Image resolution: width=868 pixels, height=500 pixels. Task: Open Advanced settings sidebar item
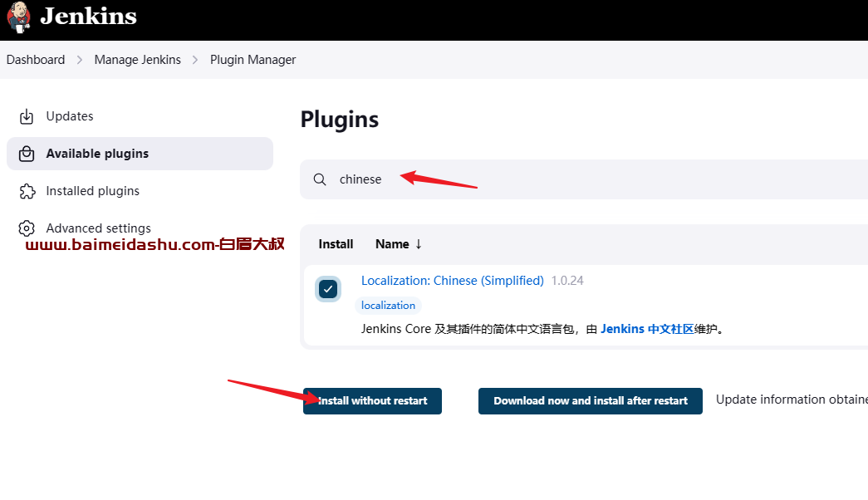coord(140,228)
